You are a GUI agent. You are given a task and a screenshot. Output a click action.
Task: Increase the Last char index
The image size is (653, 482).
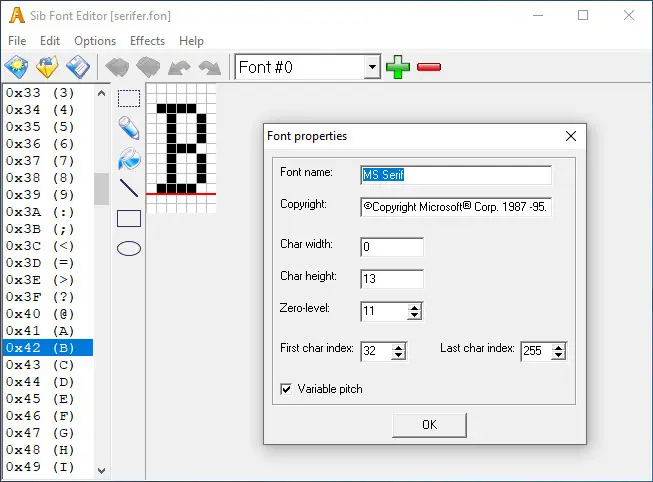(558, 347)
